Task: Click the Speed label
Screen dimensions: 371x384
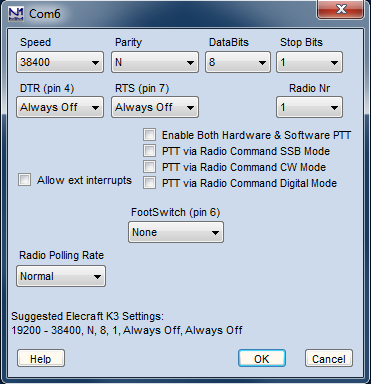Action: tap(35, 42)
